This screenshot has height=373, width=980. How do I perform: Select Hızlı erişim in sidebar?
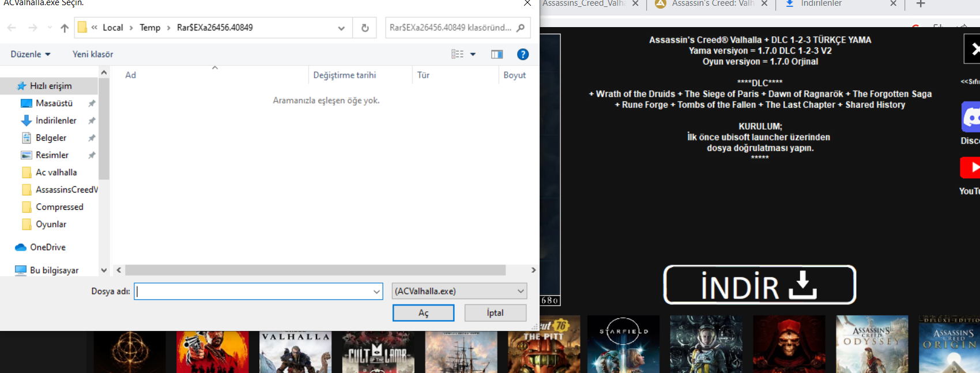pyautogui.click(x=51, y=86)
